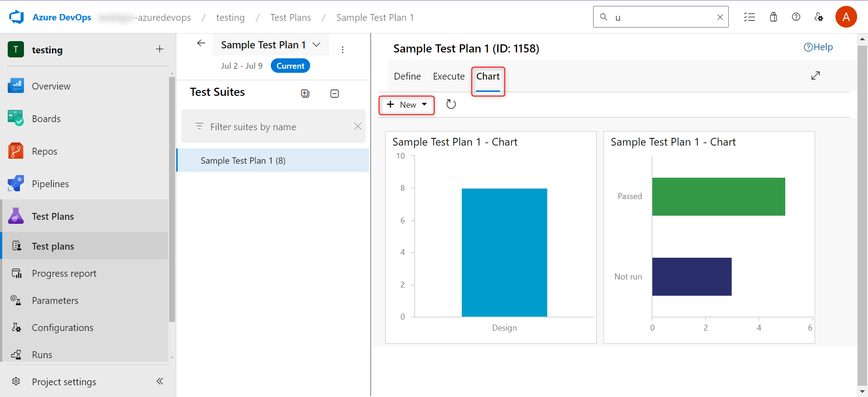Switch to the Execute tab
The width and height of the screenshot is (868, 397).
click(x=448, y=76)
